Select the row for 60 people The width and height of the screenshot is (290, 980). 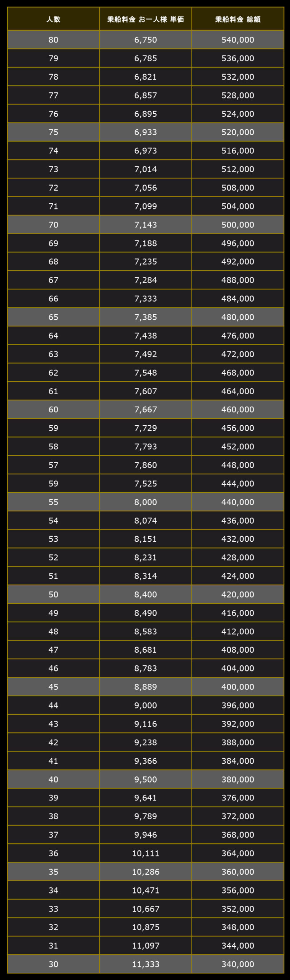[x=146, y=410]
